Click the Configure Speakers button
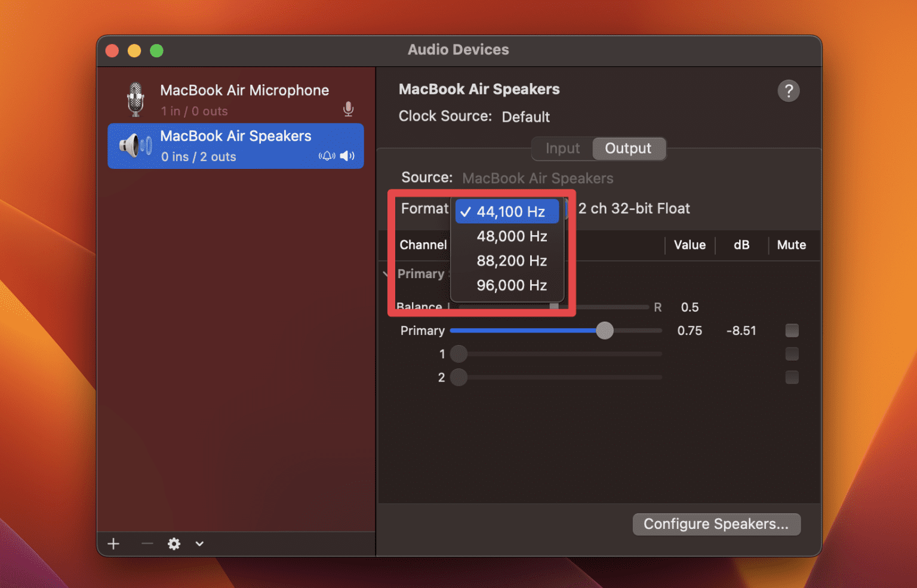 pyautogui.click(x=716, y=524)
